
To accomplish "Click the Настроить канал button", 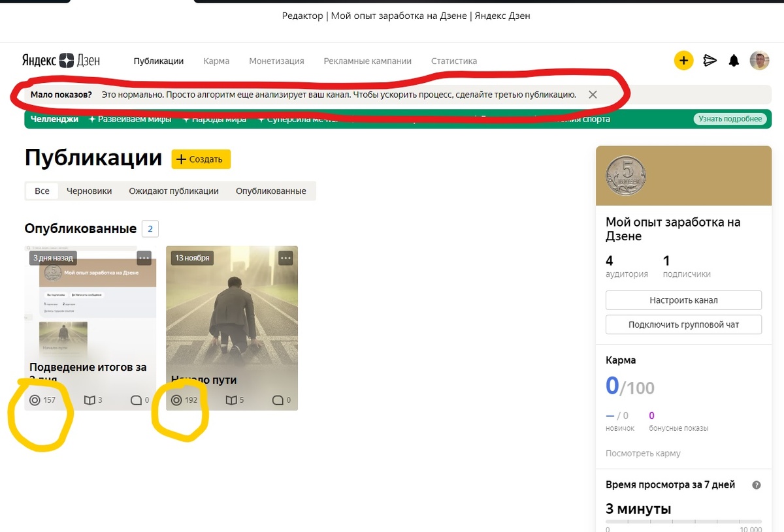I will click(x=683, y=300).
